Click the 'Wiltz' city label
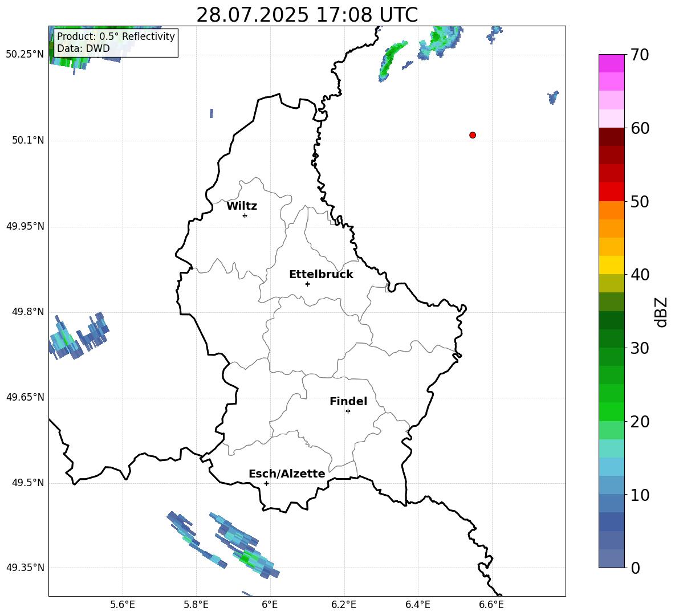This screenshot has width=675, height=616. click(242, 206)
